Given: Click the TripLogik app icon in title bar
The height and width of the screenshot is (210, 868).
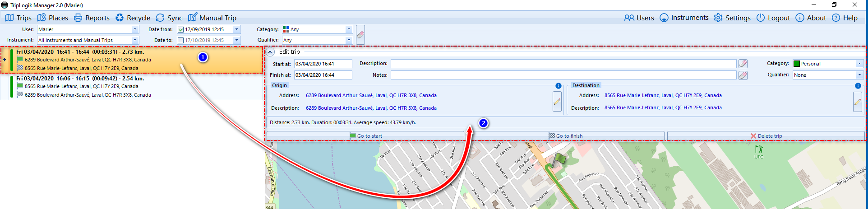Looking at the screenshot, I should coord(5,5).
